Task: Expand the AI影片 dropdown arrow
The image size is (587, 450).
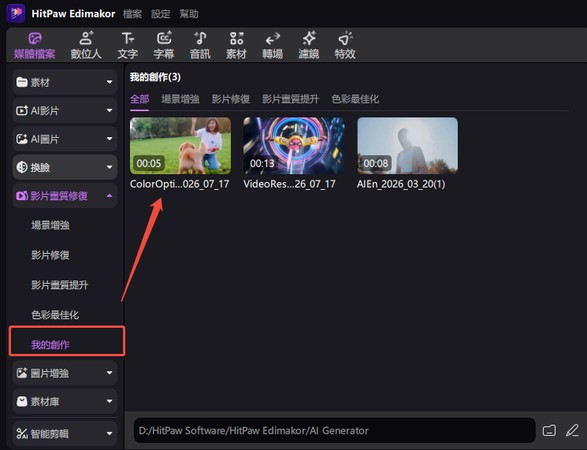Action: (109, 110)
